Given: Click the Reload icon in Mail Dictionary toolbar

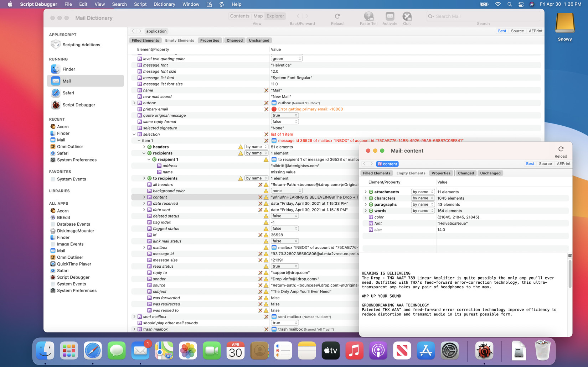Looking at the screenshot, I should tap(337, 16).
